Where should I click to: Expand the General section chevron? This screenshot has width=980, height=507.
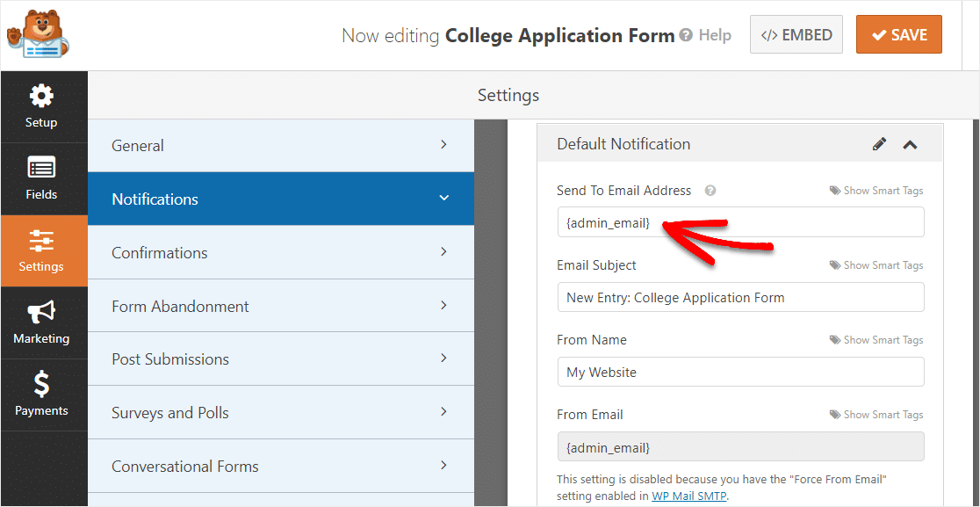pyautogui.click(x=443, y=144)
